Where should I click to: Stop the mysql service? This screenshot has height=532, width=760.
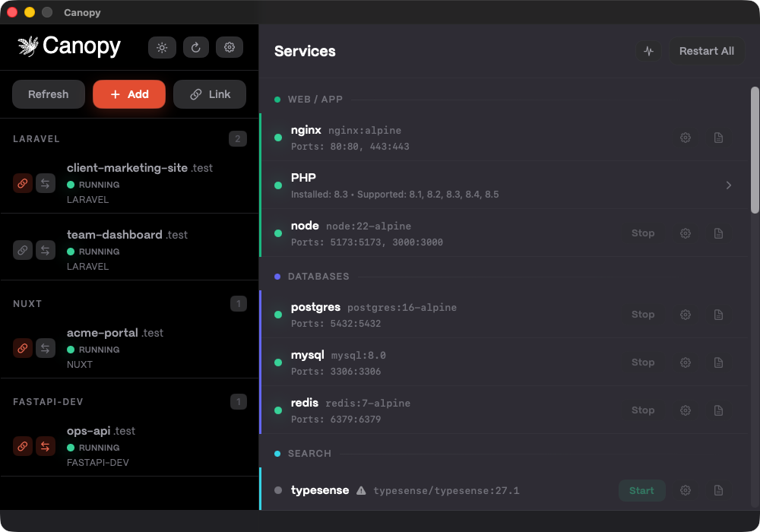click(643, 363)
